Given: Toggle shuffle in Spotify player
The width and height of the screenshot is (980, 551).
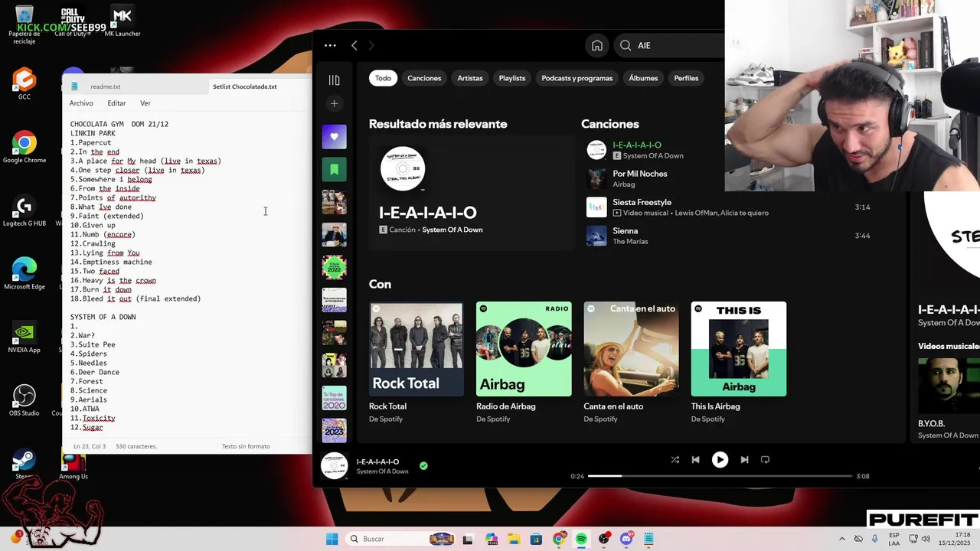Looking at the screenshot, I should (675, 459).
